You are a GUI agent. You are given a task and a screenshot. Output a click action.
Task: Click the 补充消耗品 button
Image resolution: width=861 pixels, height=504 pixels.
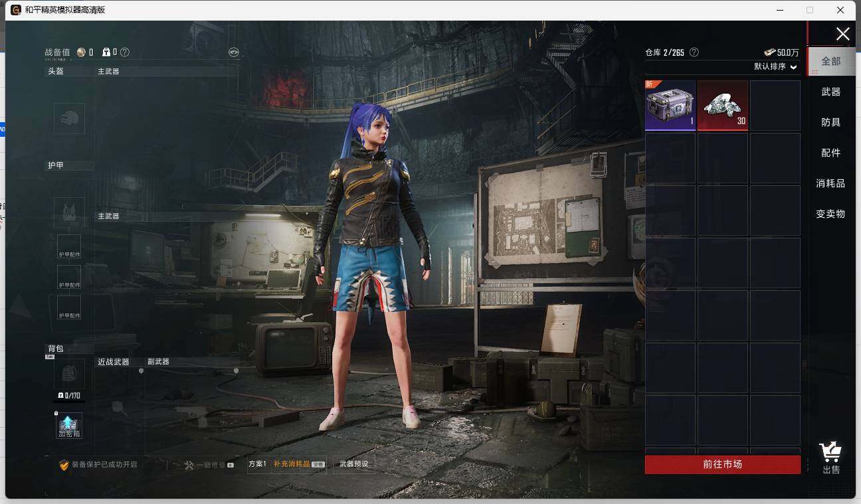299,464
